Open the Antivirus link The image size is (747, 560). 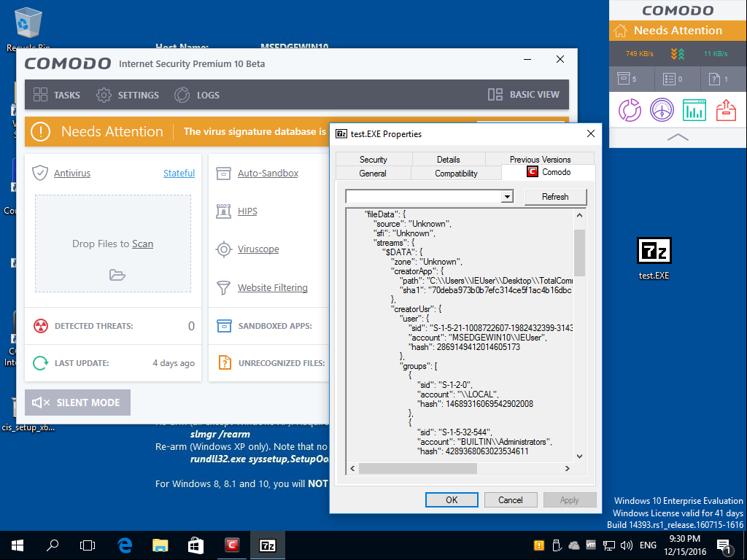point(72,173)
